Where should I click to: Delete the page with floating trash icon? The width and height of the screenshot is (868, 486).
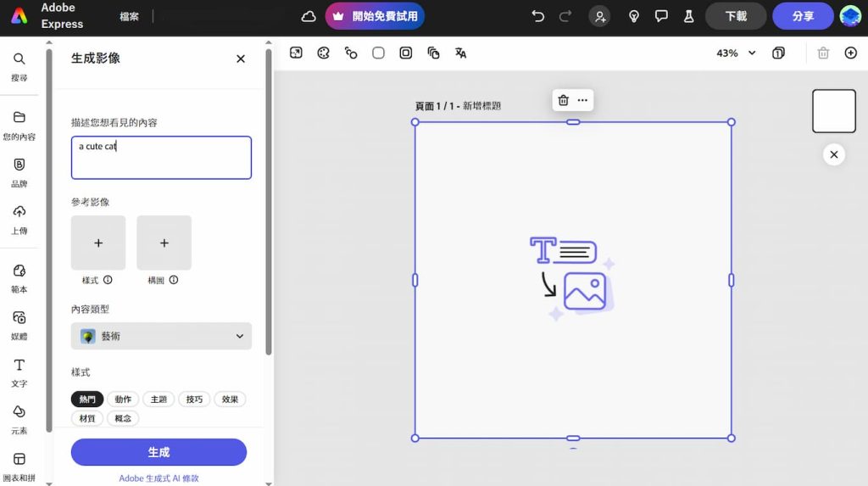tap(563, 100)
